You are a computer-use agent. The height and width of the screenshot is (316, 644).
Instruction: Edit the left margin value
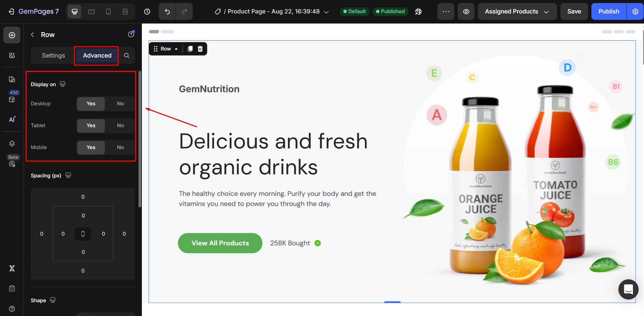pyautogui.click(x=42, y=234)
